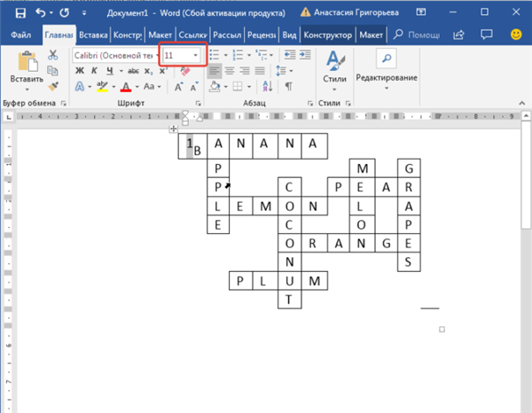Click the Анастасия Григорьева account name

tap(356, 12)
